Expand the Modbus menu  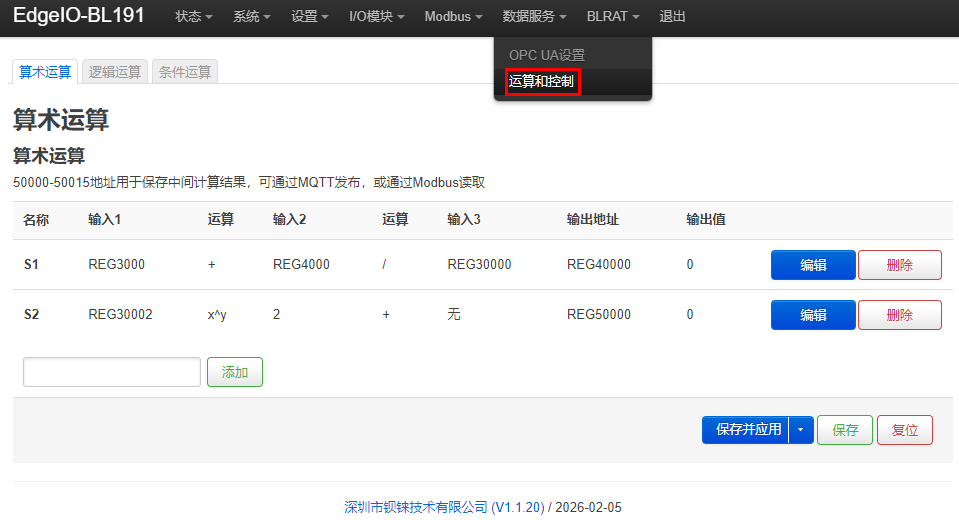pos(453,17)
